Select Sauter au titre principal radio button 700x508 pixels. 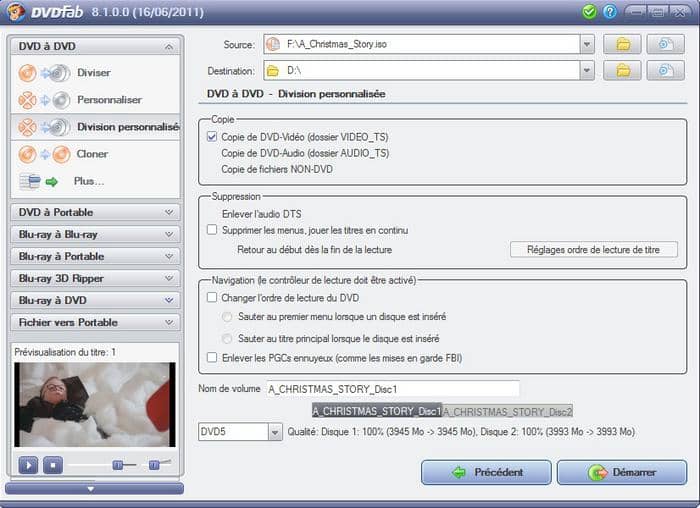click(x=227, y=338)
